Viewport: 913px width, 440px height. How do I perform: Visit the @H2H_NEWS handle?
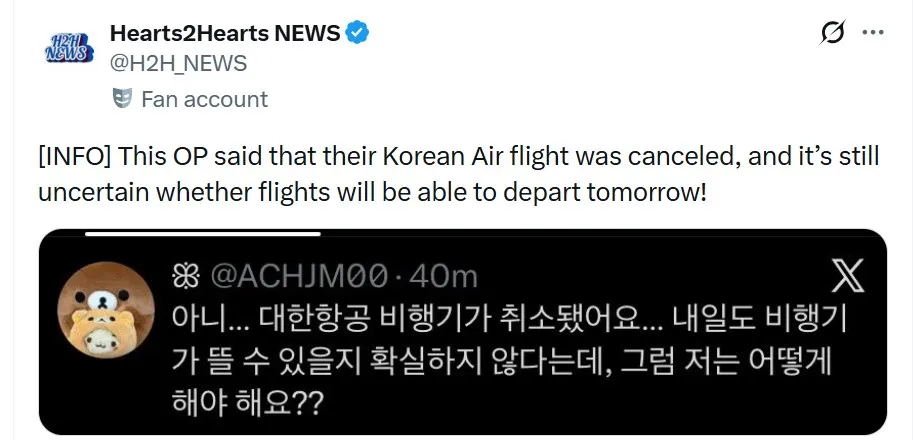point(178,63)
